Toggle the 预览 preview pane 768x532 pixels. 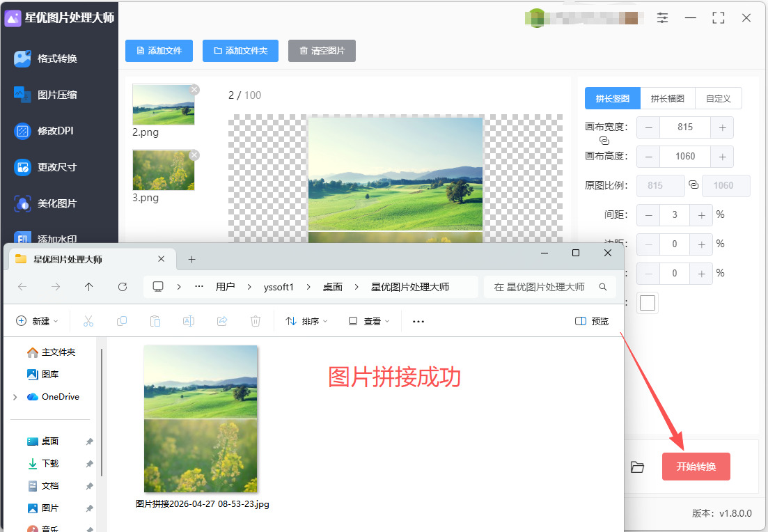tap(592, 321)
